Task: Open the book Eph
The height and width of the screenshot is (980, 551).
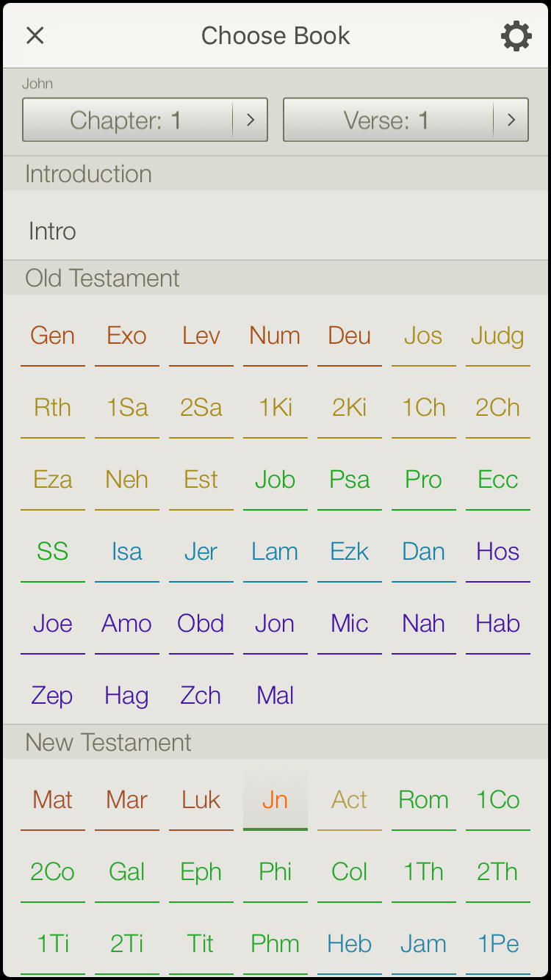Action: coord(201,872)
